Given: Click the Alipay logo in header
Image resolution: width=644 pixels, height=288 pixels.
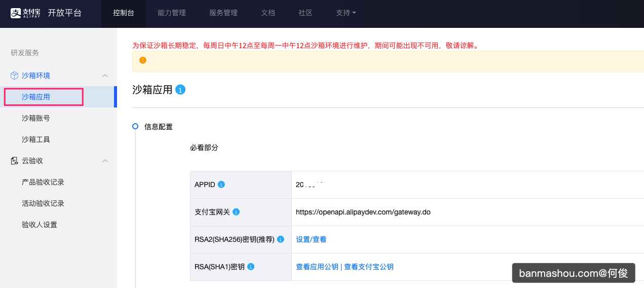Looking at the screenshot, I should (x=25, y=13).
